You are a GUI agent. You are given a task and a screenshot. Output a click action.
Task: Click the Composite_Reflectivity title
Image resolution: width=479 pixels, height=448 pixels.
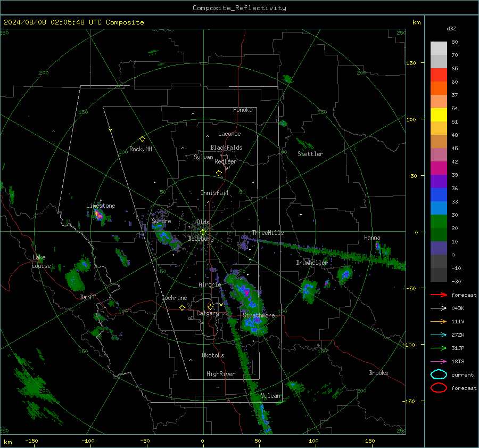click(240, 8)
